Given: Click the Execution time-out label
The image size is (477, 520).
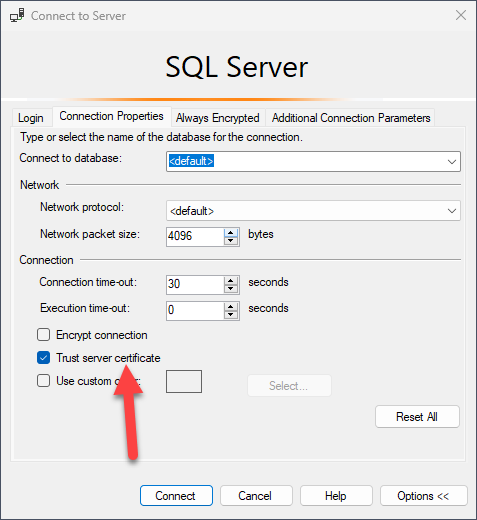Looking at the screenshot, I should 85,308.
